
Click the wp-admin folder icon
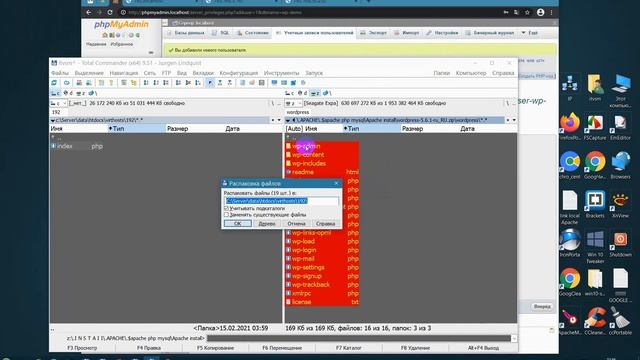point(288,146)
